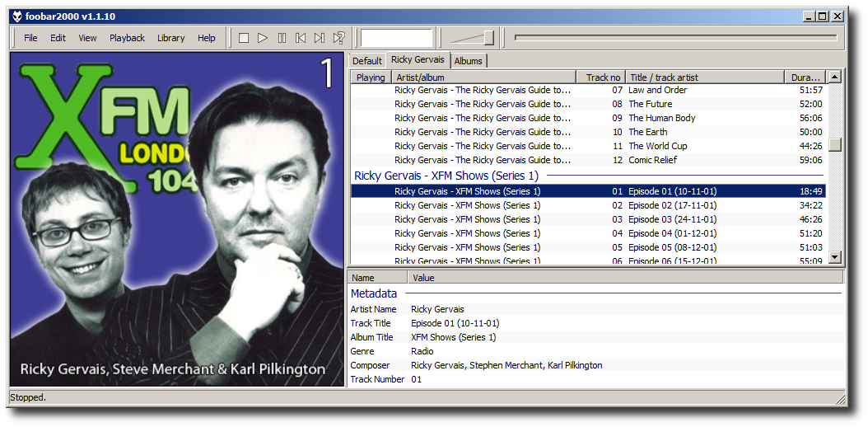Screen dimensions: 868x427
Task: Select track 09 The Human Body
Action: [589, 118]
